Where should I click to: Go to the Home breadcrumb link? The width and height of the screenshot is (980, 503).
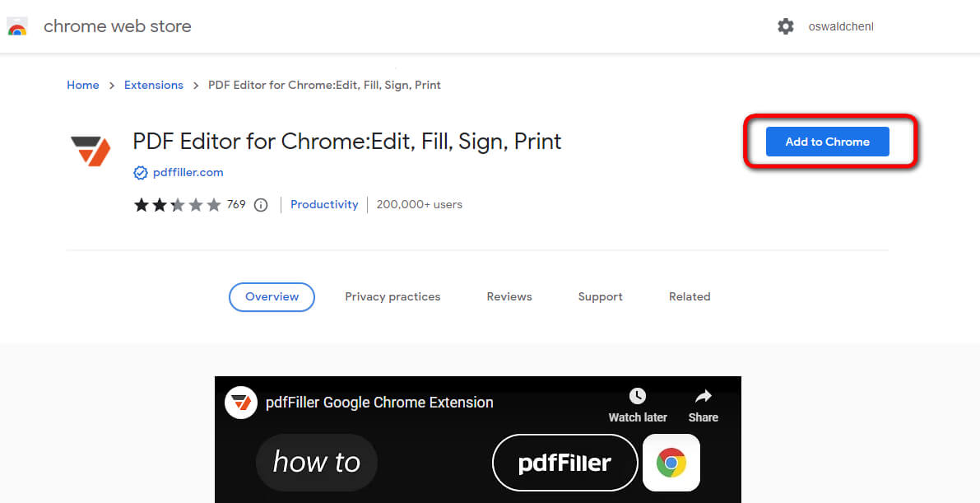click(x=82, y=85)
